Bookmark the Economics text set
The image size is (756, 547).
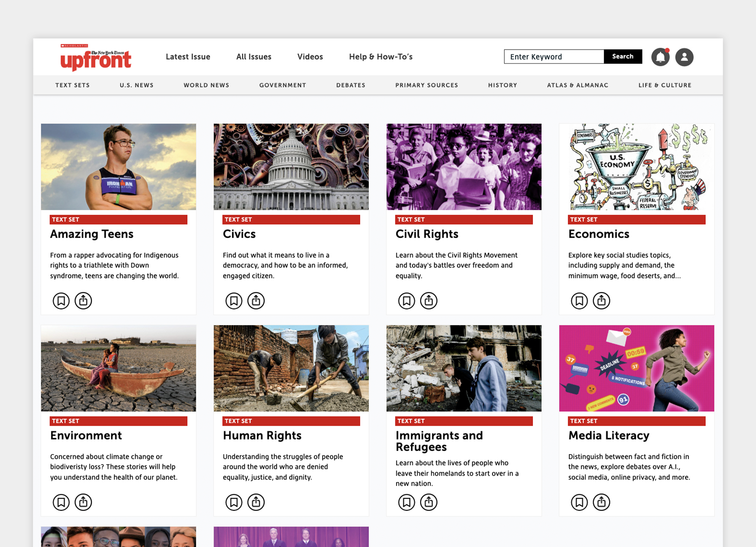coord(579,301)
